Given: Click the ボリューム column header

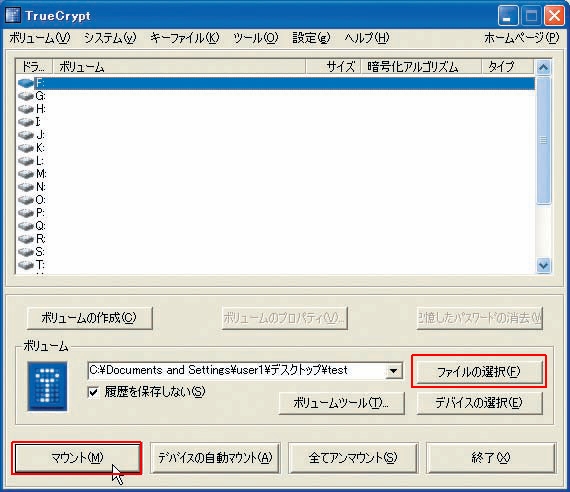Looking at the screenshot, I should tap(179, 67).
